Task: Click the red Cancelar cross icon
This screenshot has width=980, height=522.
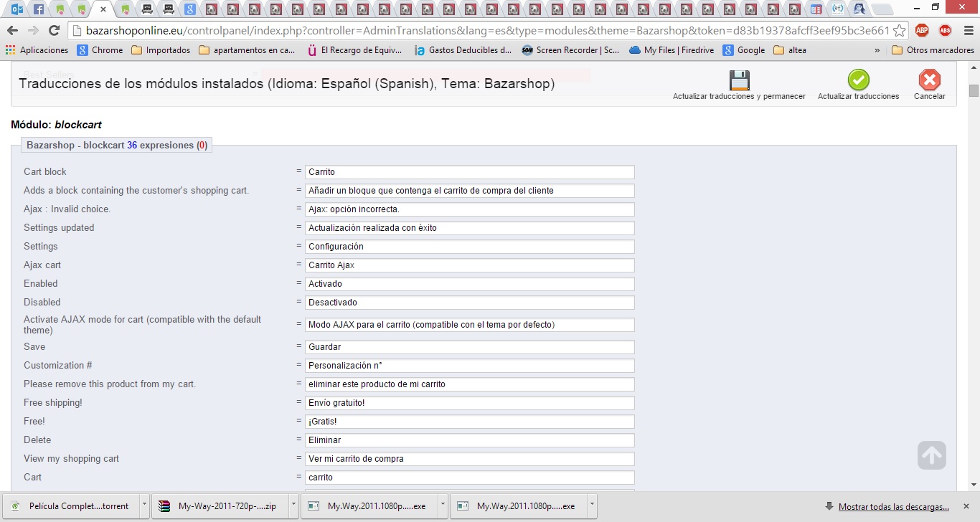Action: 929,80
